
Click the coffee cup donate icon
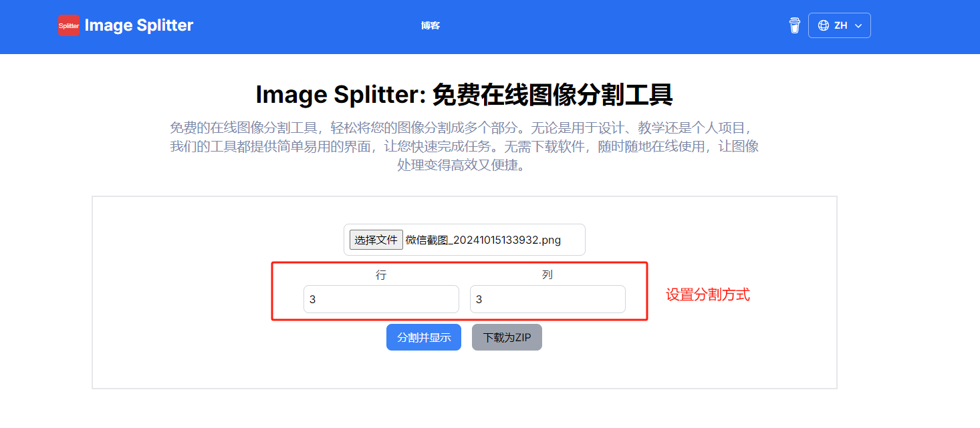tap(794, 25)
